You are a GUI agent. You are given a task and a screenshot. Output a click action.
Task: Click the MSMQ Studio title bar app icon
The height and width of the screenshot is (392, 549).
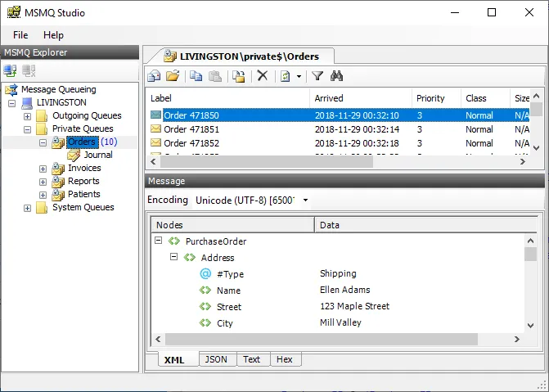coord(14,12)
